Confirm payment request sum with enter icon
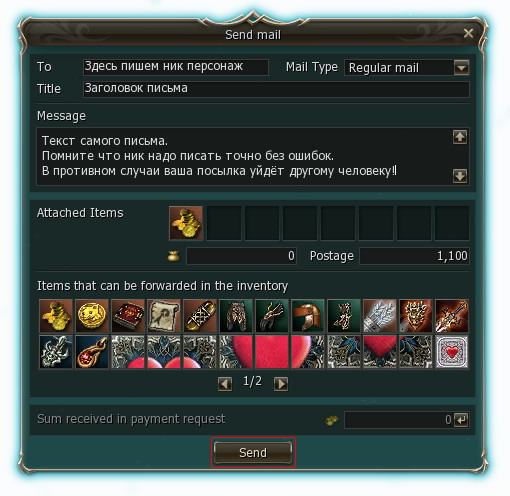 pos(462,420)
